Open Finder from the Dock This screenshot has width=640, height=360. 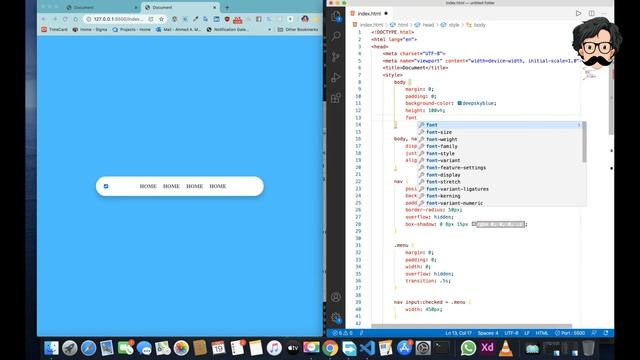[x=51, y=348]
